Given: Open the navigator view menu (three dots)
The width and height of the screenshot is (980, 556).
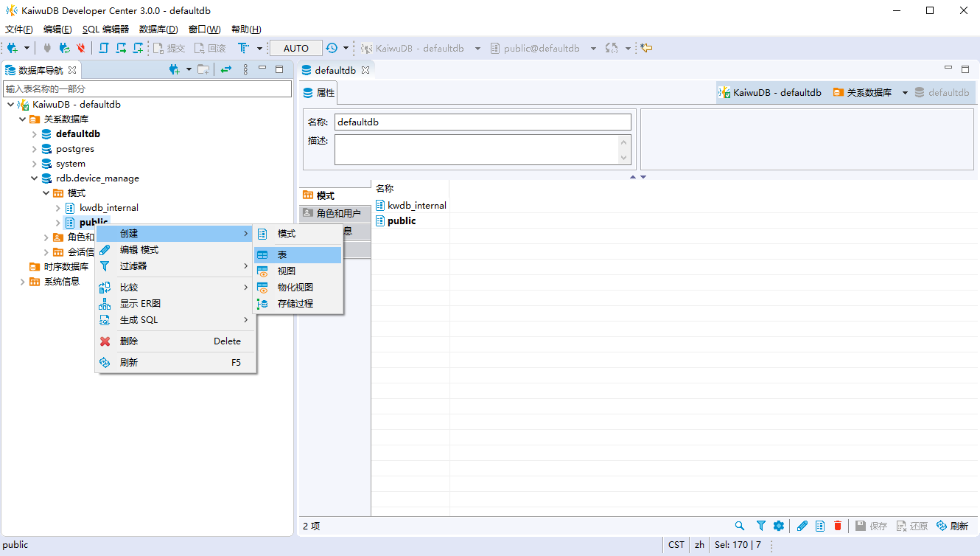Looking at the screenshot, I should point(245,69).
